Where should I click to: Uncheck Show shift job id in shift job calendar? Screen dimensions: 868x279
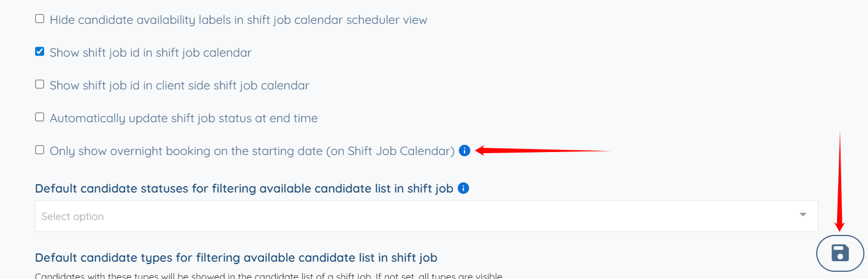point(40,52)
